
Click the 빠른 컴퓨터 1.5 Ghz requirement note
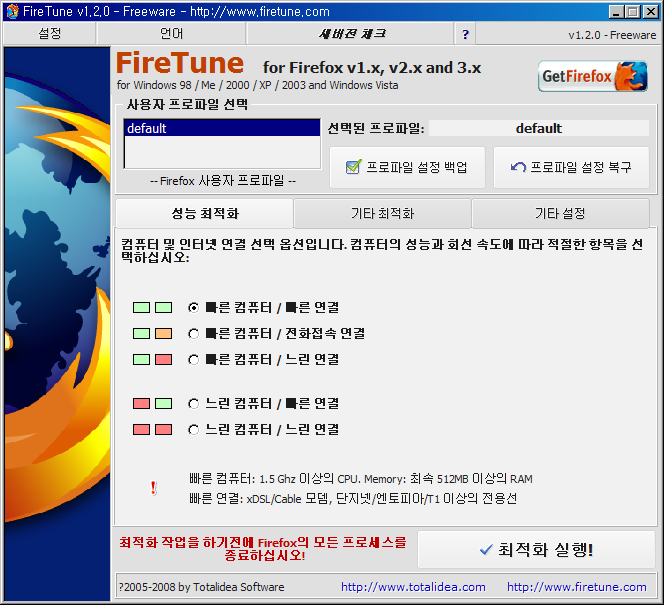361,479
